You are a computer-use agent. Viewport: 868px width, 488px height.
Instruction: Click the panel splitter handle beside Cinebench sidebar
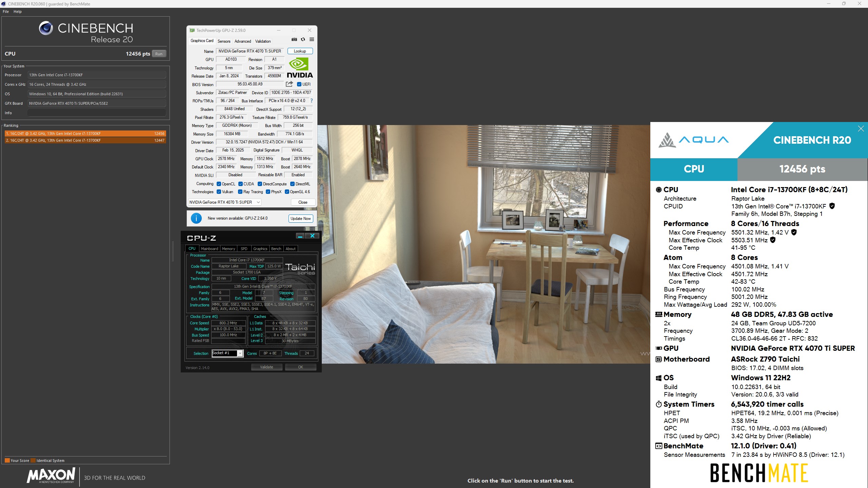tap(172, 251)
